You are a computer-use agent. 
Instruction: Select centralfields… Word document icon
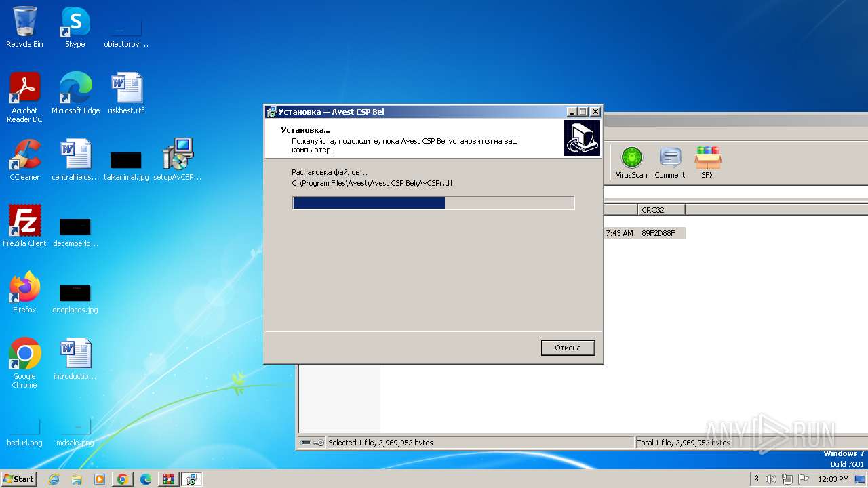tap(75, 160)
